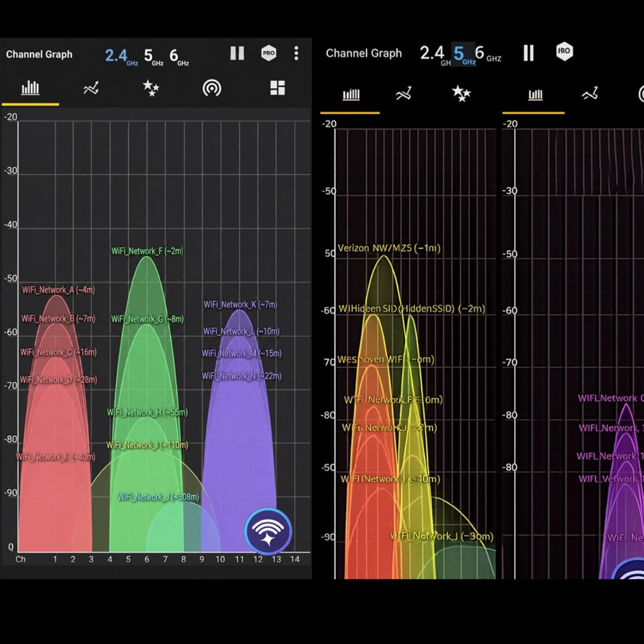Viewport: 644px width, 644px height.
Task: Select the HiddenSSID (-2m) network label
Action: (411, 309)
